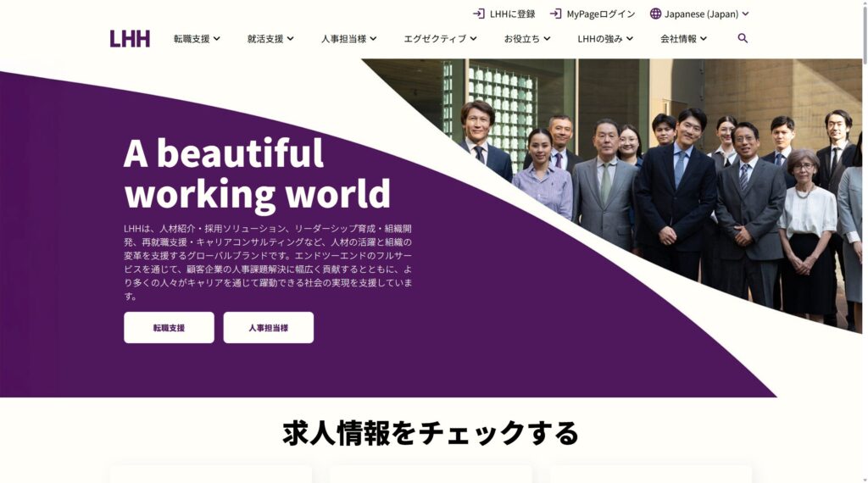Click the LHHに登録 arrow icon
Viewport: 868px width, 483px height.
coord(479,14)
